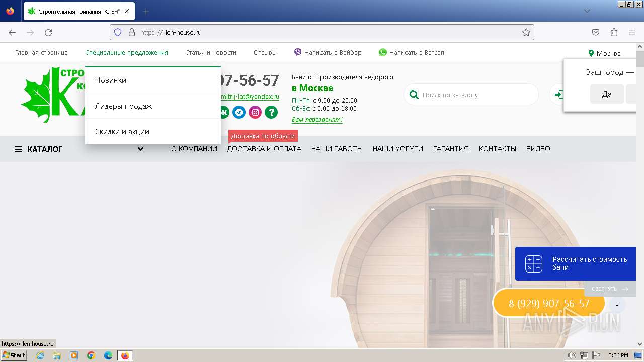
Task: Click the round minus button beside phone
Action: coord(617,305)
